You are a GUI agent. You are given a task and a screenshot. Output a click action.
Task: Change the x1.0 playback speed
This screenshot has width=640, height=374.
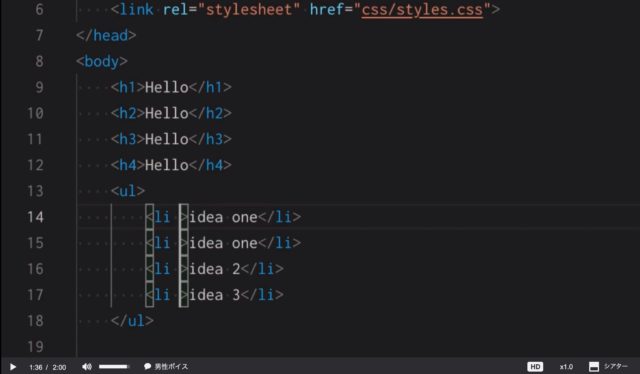566,367
